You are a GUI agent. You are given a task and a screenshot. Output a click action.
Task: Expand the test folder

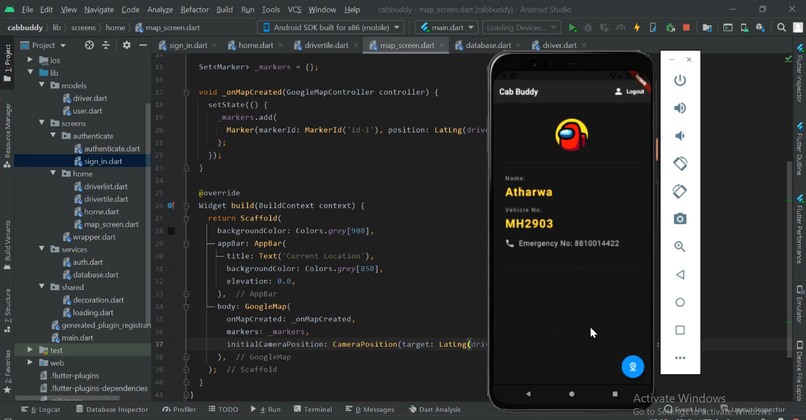click(x=30, y=350)
